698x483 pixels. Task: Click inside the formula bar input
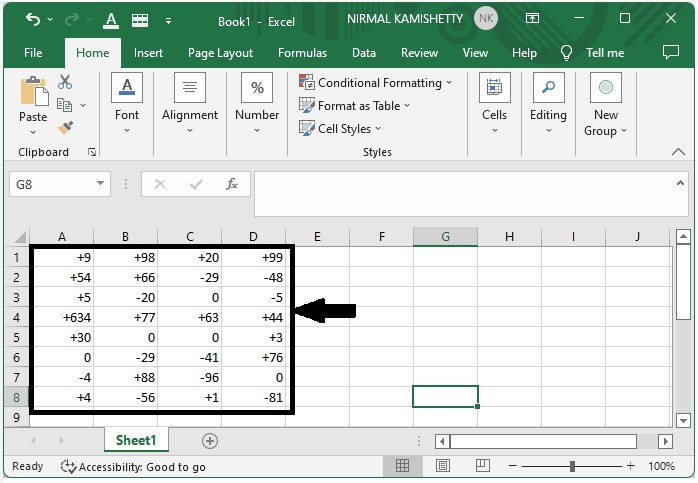pos(460,193)
